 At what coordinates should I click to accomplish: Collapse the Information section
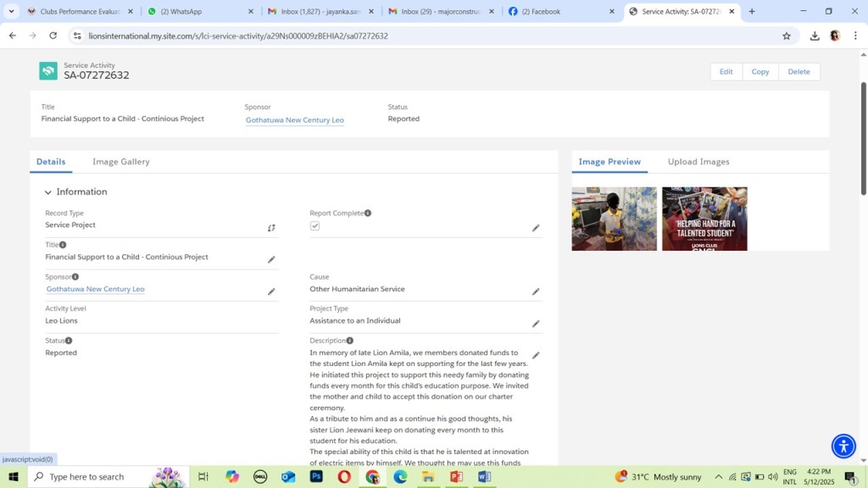coord(48,192)
